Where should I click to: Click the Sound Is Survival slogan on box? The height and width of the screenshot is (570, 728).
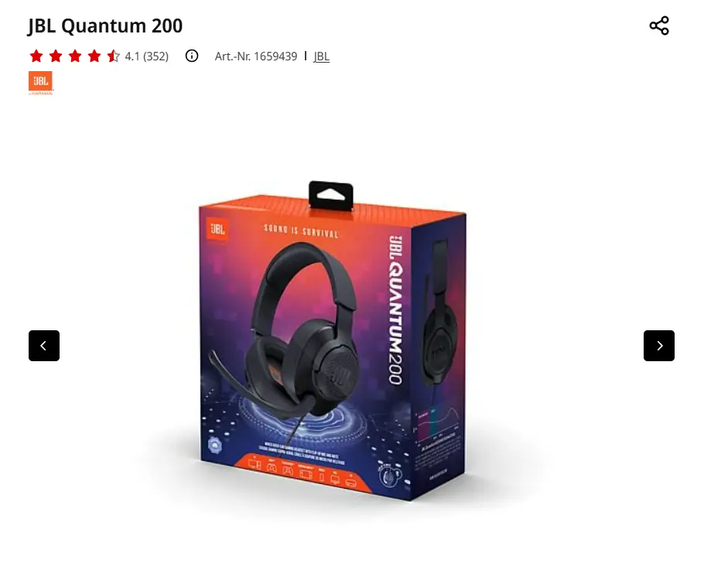[x=301, y=230]
